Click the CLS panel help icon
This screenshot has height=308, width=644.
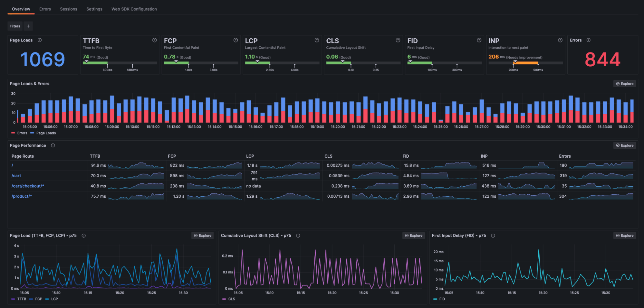[398, 40]
